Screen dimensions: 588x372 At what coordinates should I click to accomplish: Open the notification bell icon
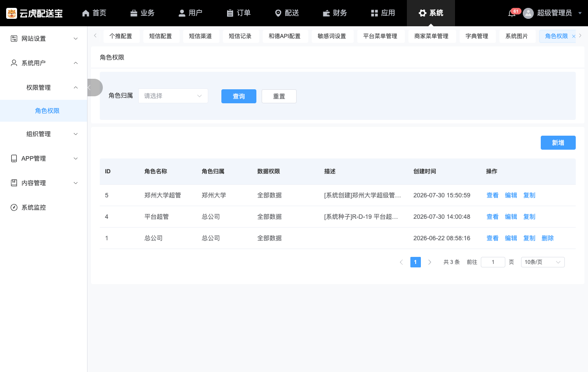coord(511,13)
